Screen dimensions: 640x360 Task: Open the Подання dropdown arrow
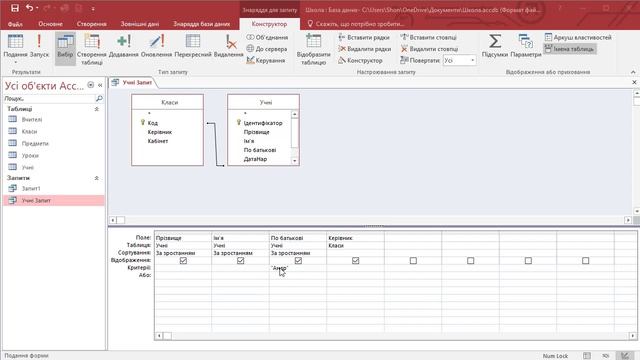[16, 62]
